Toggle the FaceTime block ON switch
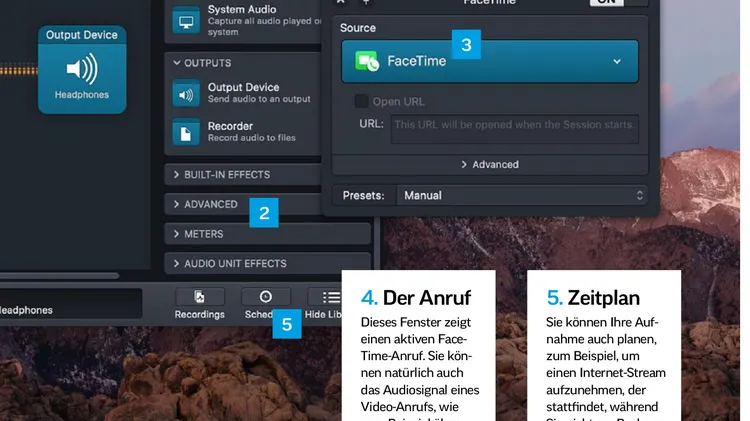Image resolution: width=750 pixels, height=421 pixels. tap(618, 2)
